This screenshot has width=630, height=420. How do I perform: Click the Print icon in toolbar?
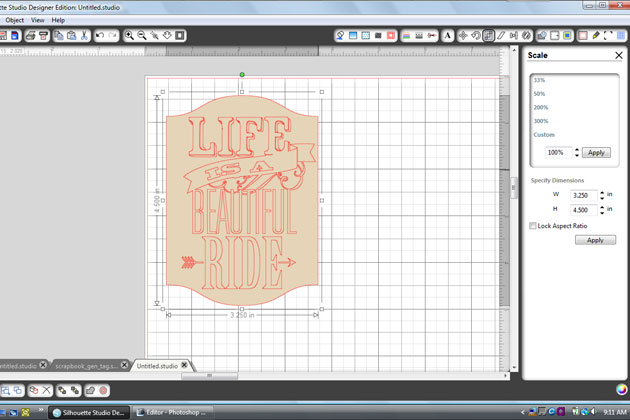[30, 35]
